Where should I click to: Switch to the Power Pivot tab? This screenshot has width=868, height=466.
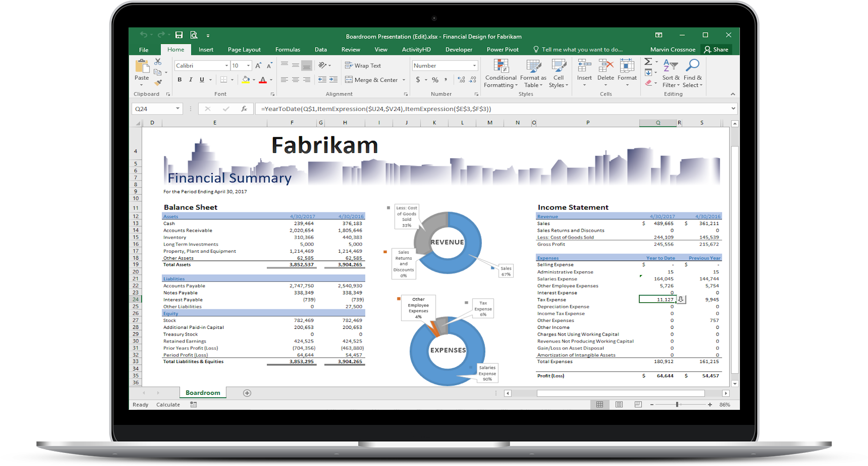502,50
